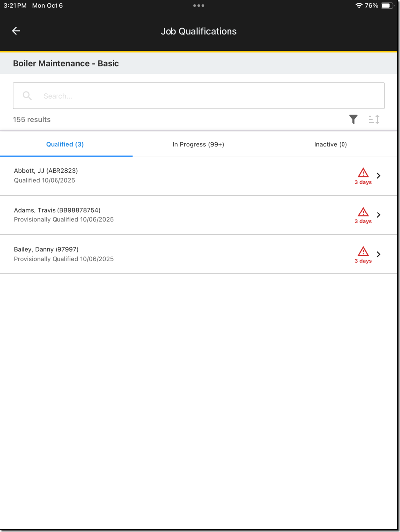
Task: Open Abbott, JJ (ABR2823) record
Action: [x=46, y=171]
